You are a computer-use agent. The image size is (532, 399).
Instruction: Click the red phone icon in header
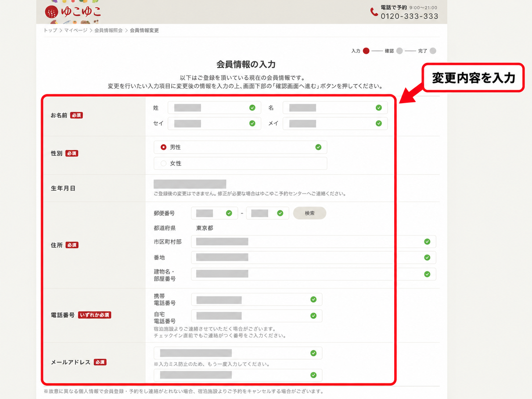[x=374, y=12]
